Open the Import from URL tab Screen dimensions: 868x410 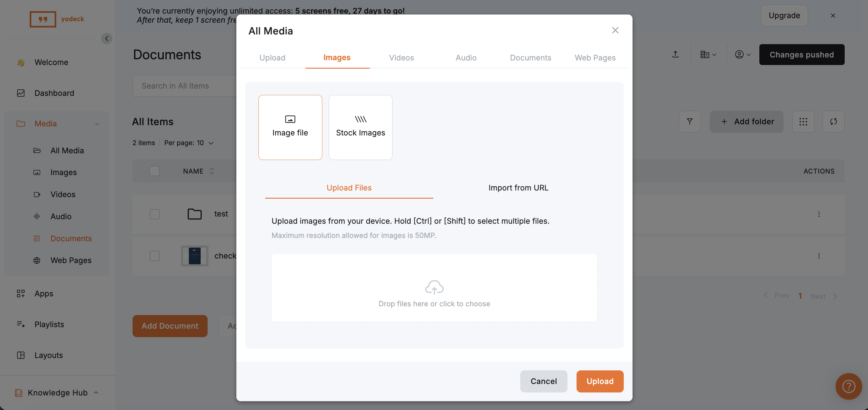(518, 187)
